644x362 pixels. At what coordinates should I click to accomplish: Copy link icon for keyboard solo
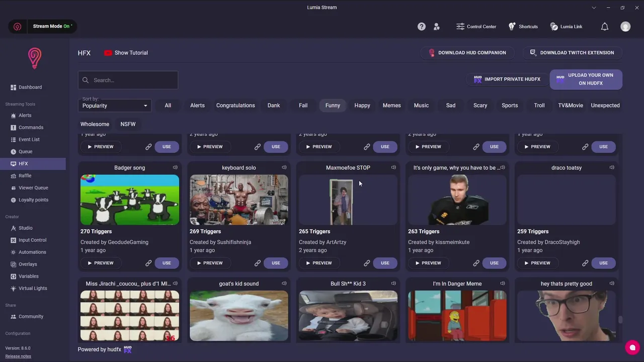[258, 263]
